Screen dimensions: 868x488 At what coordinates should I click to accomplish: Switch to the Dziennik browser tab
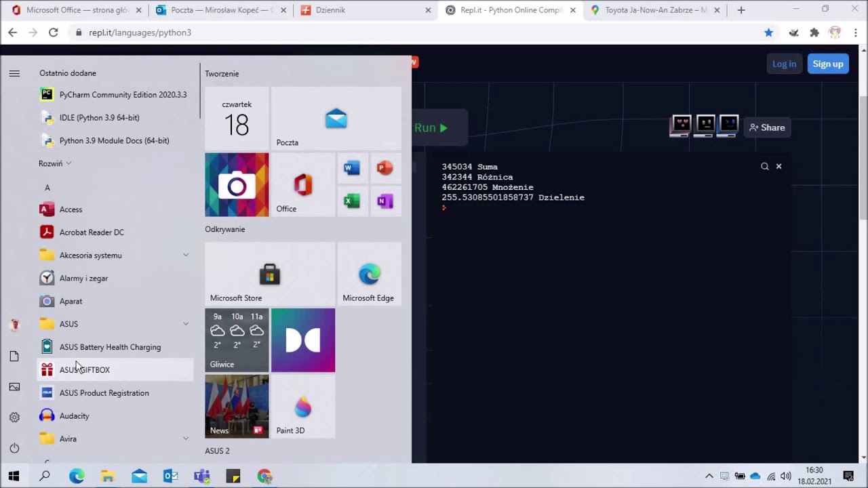[365, 10]
